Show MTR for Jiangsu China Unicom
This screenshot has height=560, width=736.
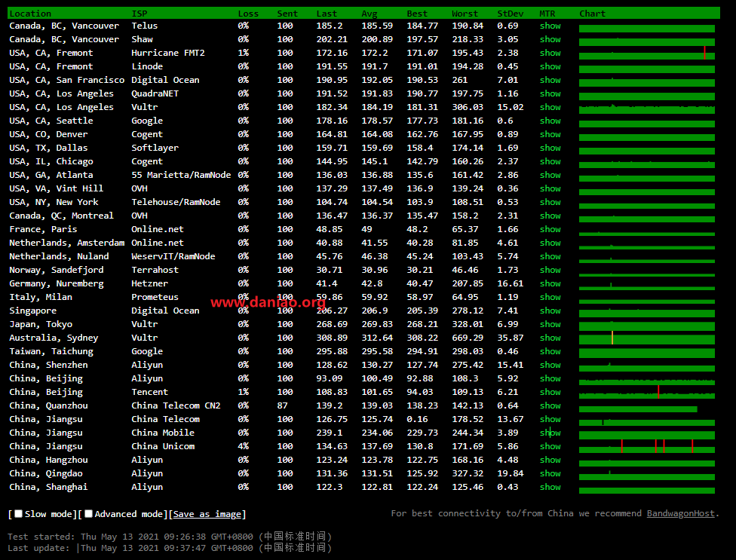550,448
